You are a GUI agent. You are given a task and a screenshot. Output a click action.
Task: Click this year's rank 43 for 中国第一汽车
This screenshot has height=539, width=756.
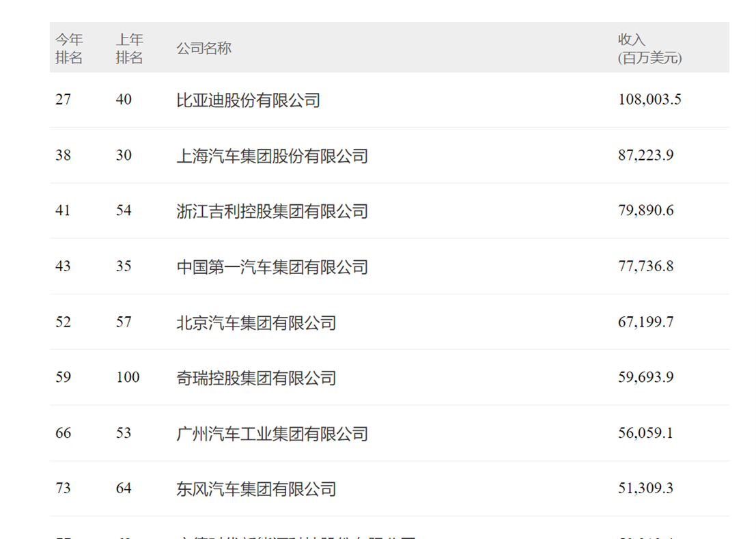(63, 266)
